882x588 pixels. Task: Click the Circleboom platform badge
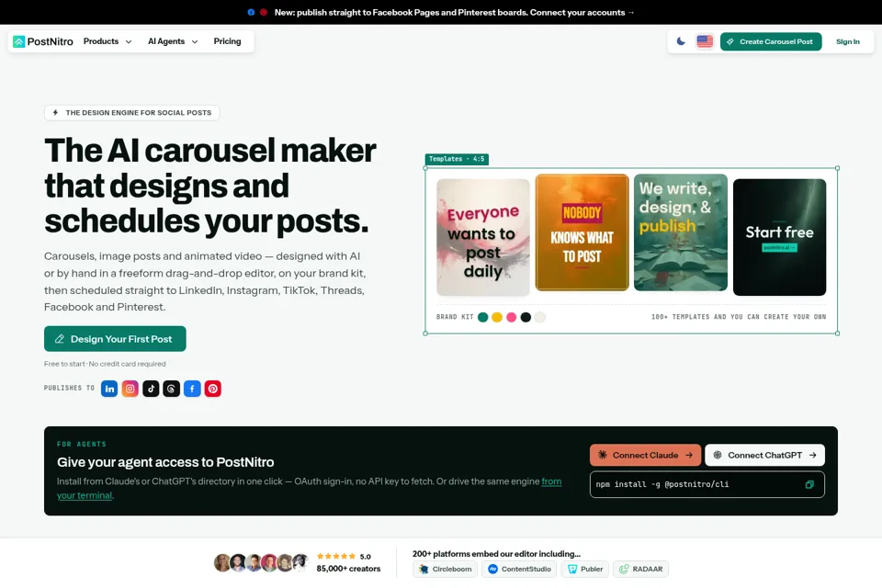(x=446, y=569)
